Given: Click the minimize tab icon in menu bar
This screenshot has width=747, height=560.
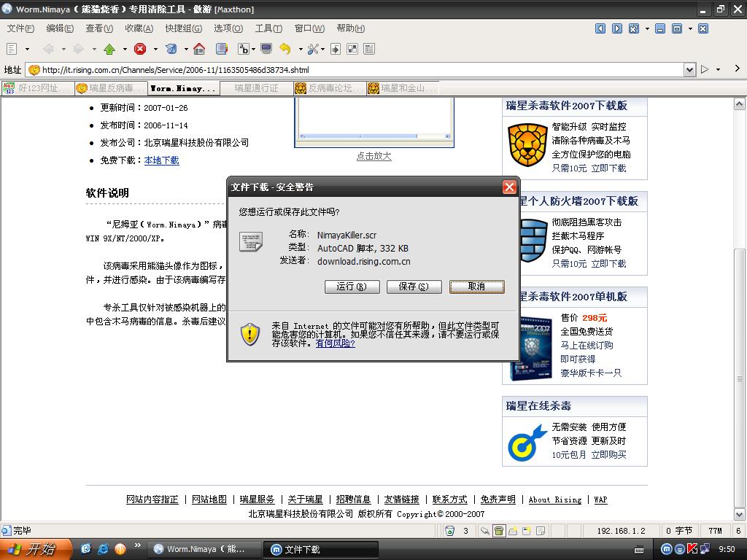Looking at the screenshot, I should click(659, 28).
